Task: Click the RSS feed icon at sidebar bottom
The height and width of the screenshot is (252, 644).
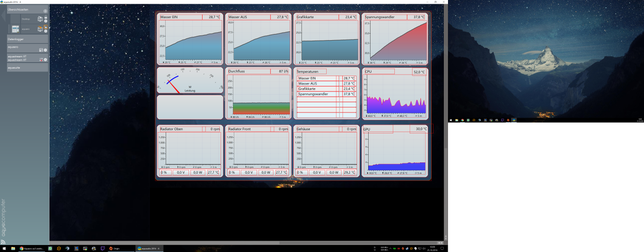Action: click(x=3, y=242)
